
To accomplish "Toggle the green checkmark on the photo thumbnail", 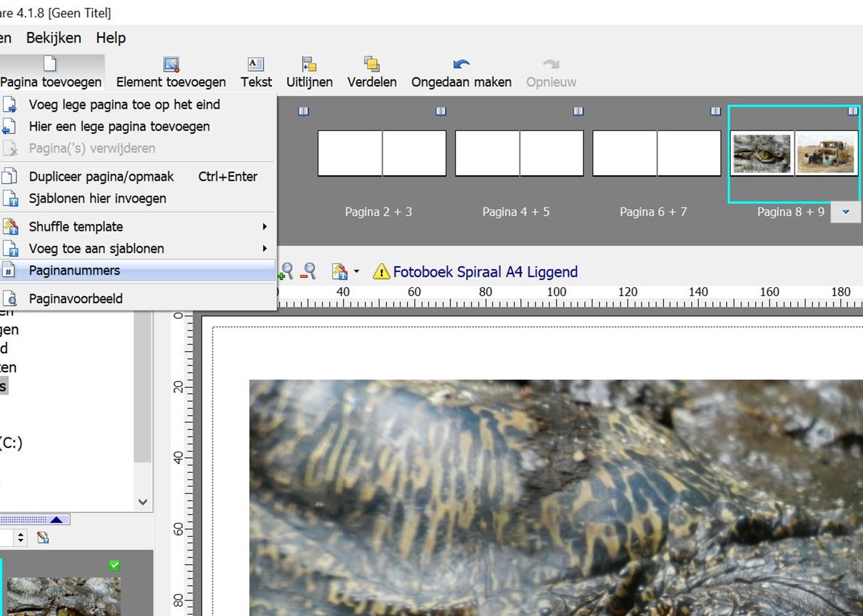I will [x=115, y=565].
